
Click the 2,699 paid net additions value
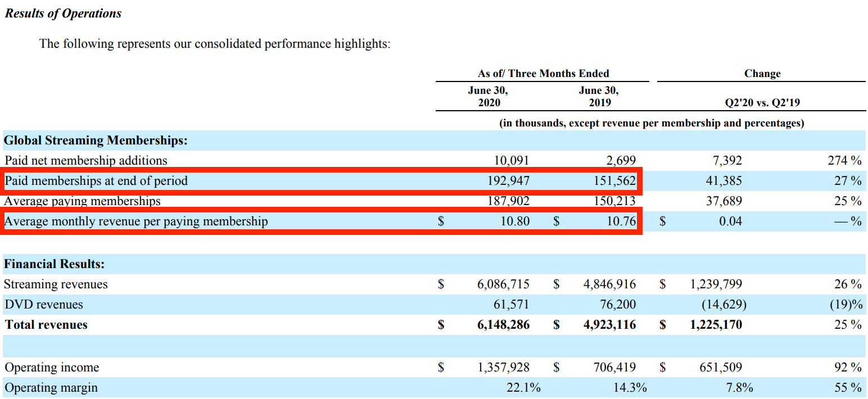[621, 161]
